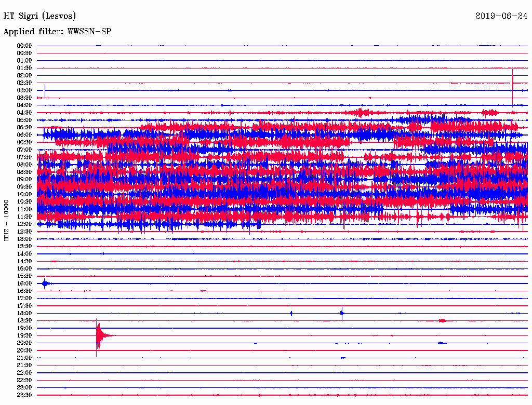532x405 pixels.
Task: Select the 22:00 time label
Action: point(24,373)
